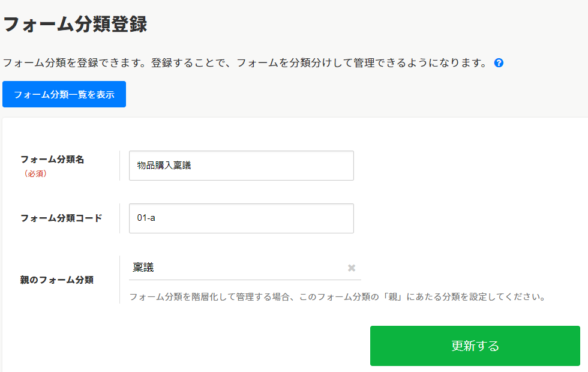Click the empty area right of 稟議
The height and width of the screenshot is (372, 588).
252,268
